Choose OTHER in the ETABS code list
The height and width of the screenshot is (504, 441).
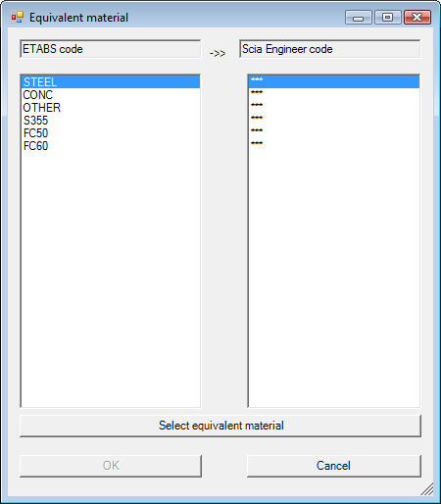point(111,108)
